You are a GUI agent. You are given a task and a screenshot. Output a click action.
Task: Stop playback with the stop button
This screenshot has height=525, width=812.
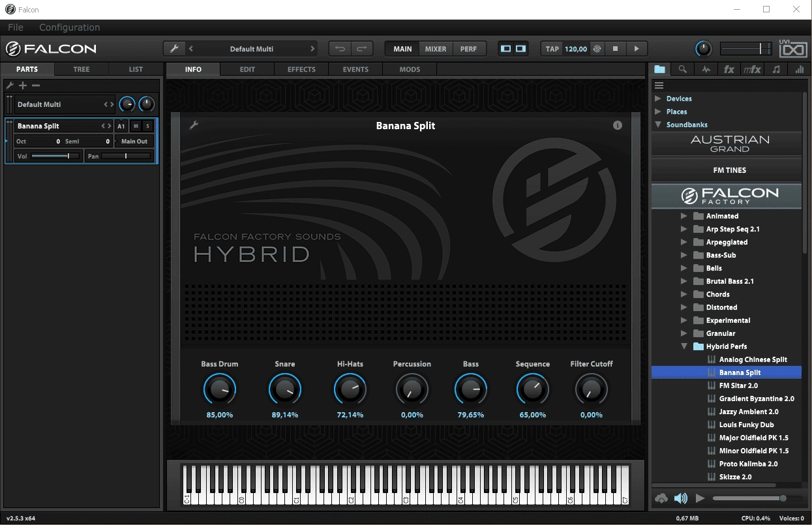pos(615,49)
